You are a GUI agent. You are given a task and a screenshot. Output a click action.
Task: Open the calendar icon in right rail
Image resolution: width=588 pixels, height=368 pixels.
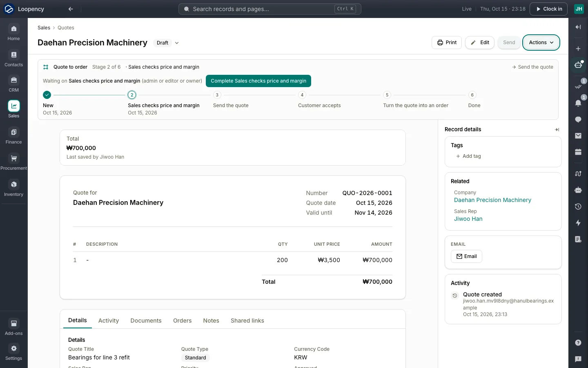578,152
